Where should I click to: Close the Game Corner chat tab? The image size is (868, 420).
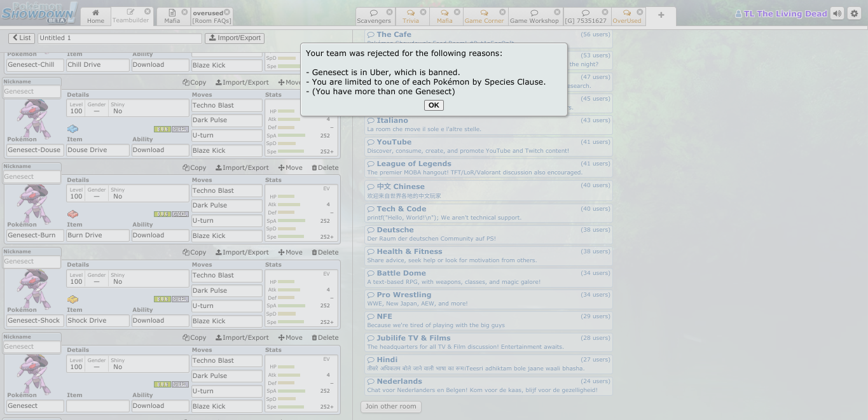[502, 12]
